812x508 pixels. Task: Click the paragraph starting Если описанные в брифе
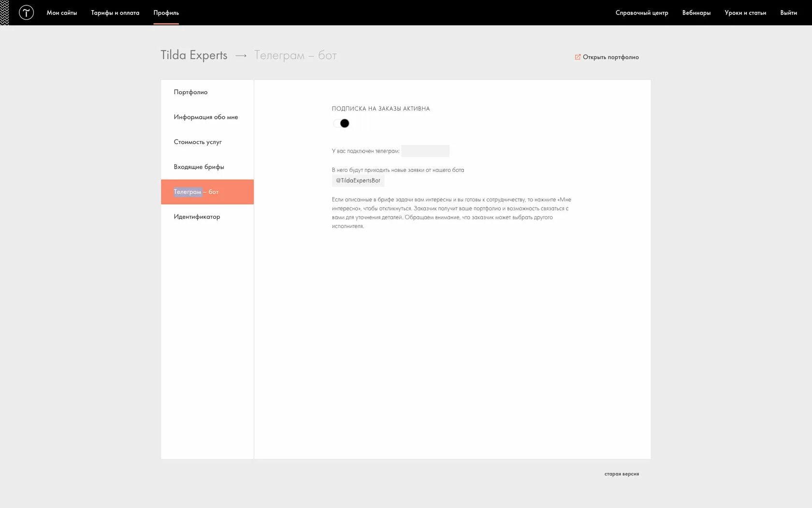(x=452, y=213)
